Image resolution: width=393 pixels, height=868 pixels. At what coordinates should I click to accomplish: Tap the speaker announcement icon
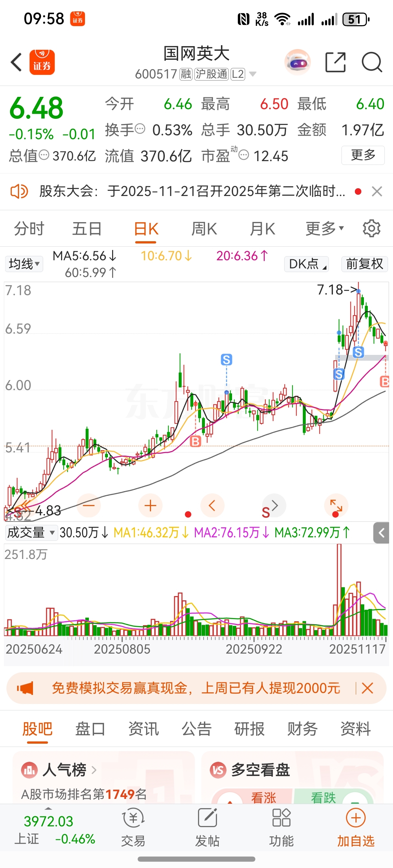[19, 192]
